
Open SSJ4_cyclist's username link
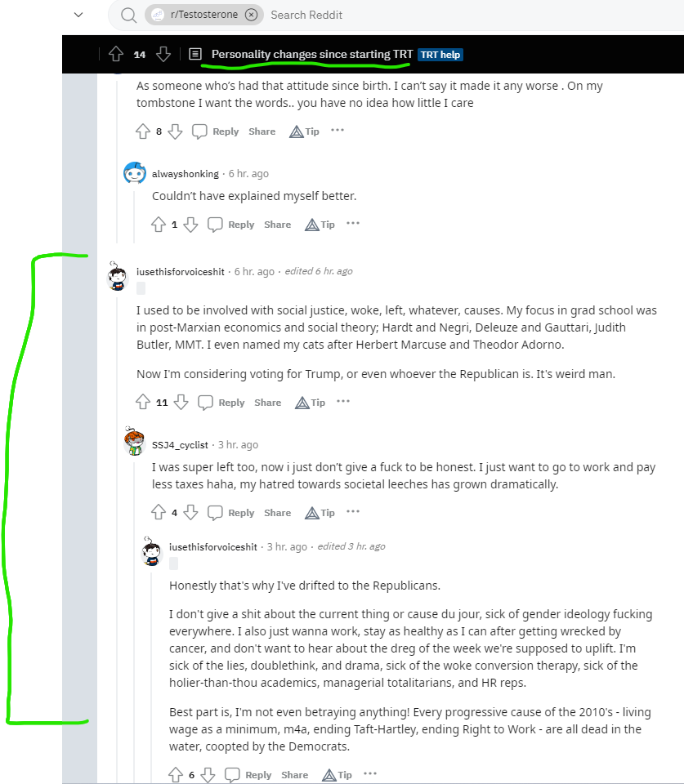pos(180,445)
